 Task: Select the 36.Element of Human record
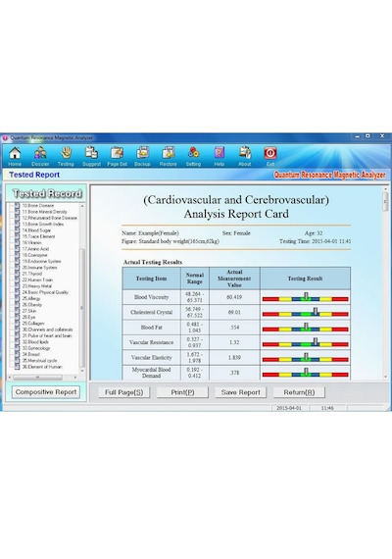click(42, 367)
